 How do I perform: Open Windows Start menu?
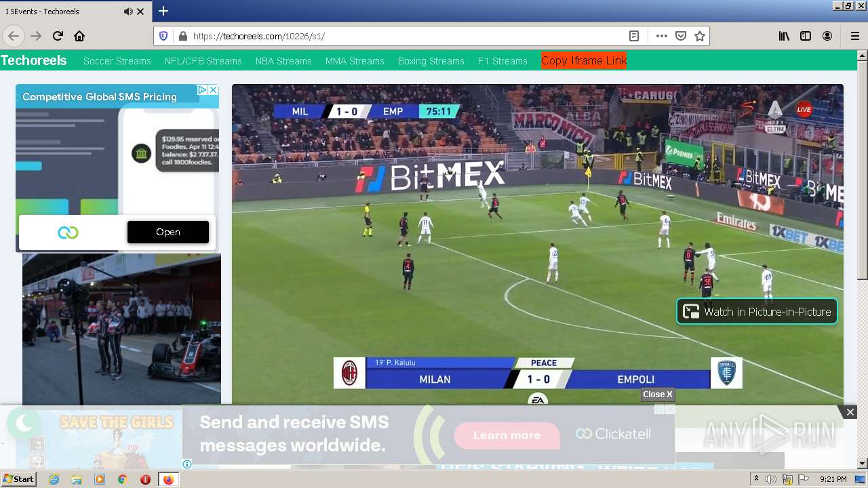[18, 479]
